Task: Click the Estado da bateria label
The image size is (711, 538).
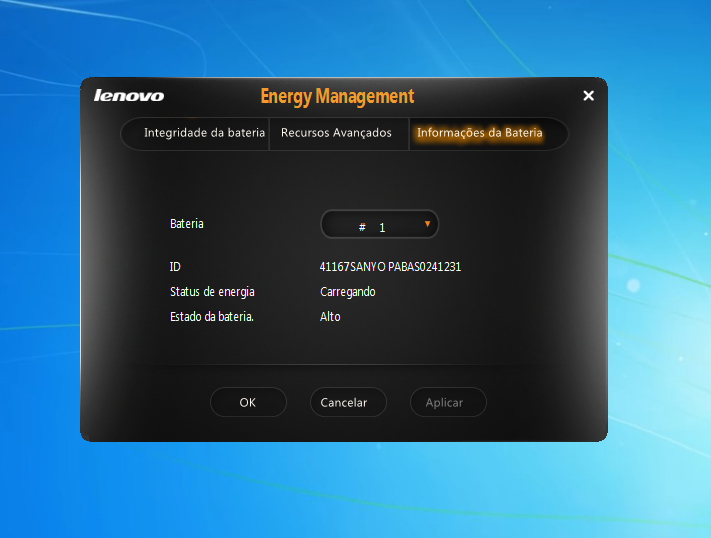Action: point(212,317)
